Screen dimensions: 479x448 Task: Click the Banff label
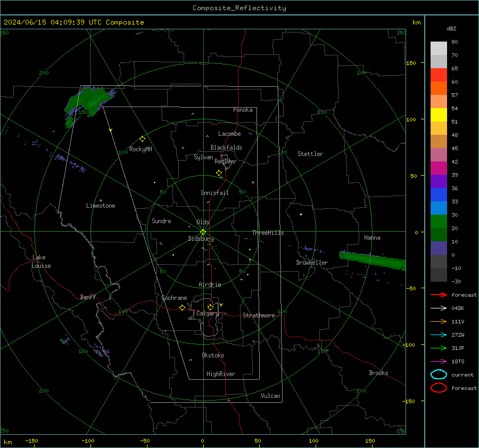[x=88, y=297]
